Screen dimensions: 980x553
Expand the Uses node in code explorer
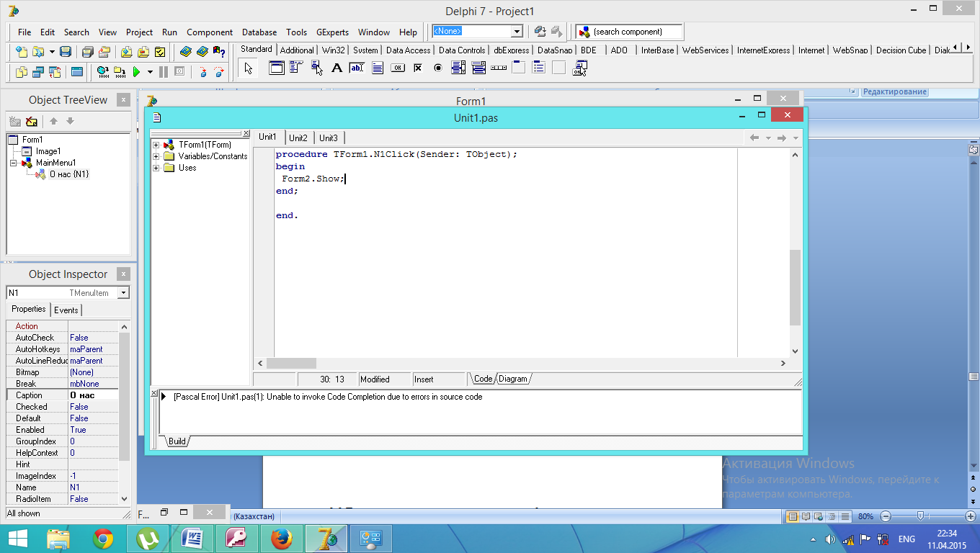point(156,168)
